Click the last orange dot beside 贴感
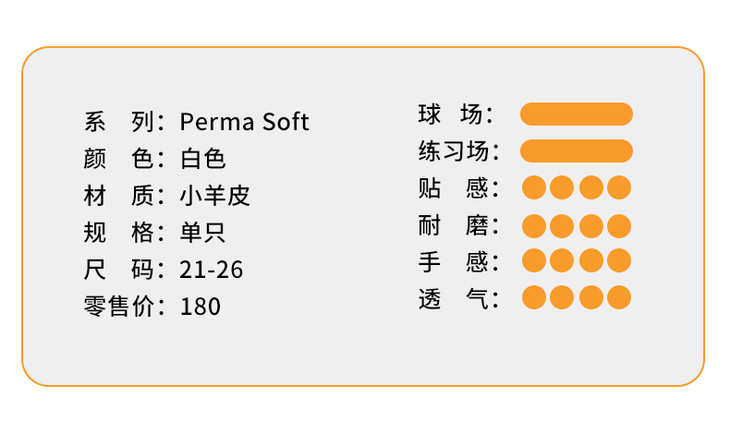The height and width of the screenshot is (422, 730). [x=619, y=187]
